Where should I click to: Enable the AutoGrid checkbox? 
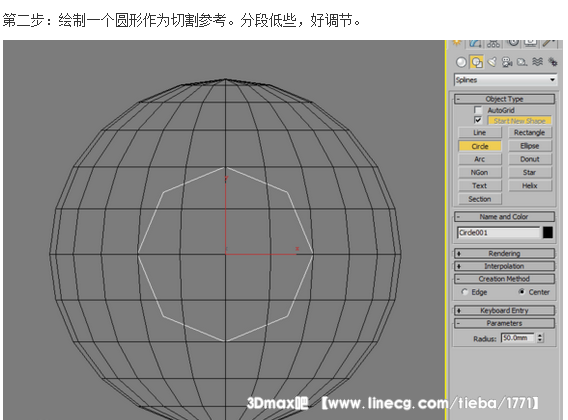pos(478,110)
